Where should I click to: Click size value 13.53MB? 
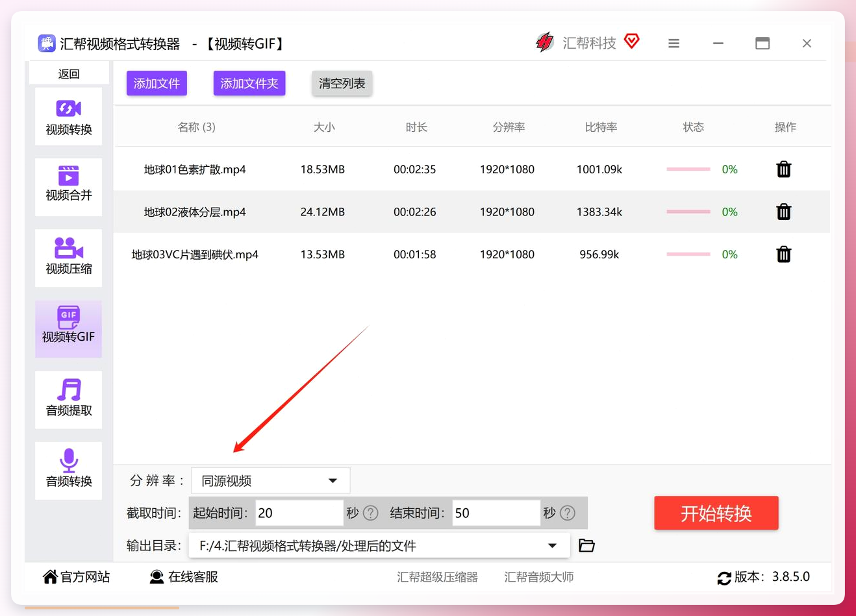click(x=323, y=254)
